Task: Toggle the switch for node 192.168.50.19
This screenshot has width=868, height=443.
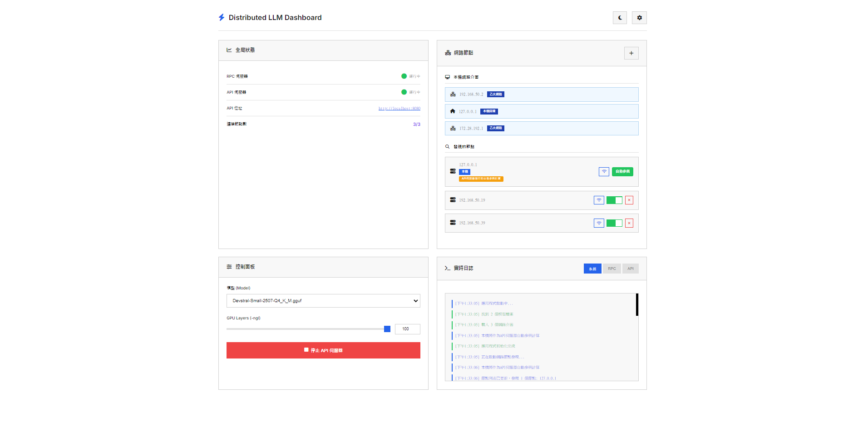Action: click(614, 200)
